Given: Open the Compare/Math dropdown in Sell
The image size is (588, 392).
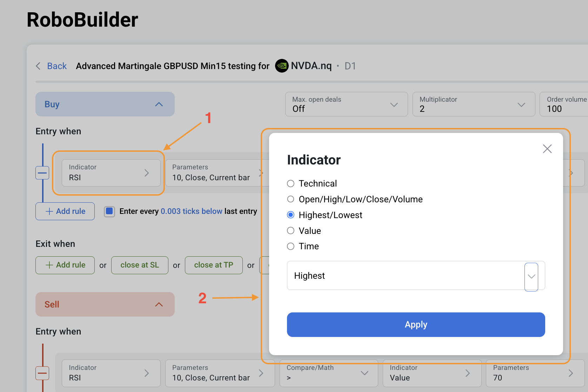Looking at the screenshot, I should [x=329, y=373].
